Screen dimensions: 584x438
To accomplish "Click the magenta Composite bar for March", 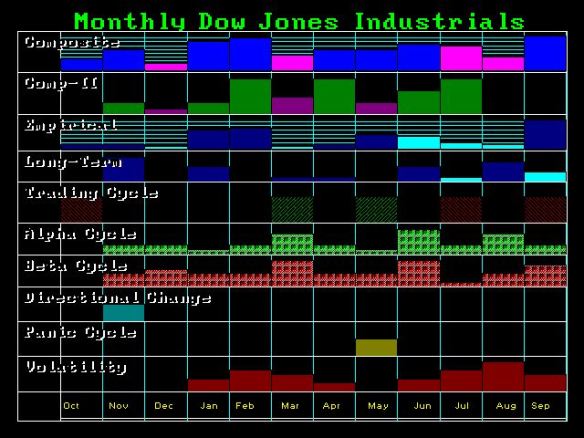I will coord(292,63).
